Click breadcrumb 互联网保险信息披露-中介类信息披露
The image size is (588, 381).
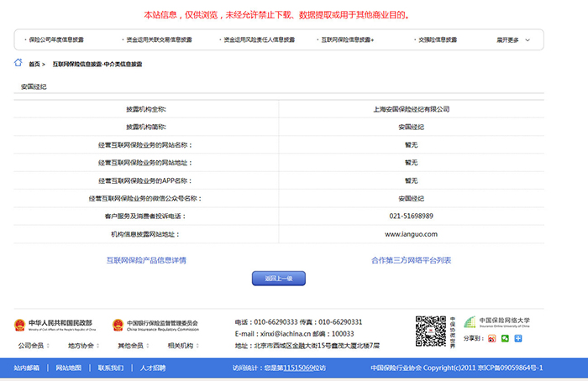(97, 65)
